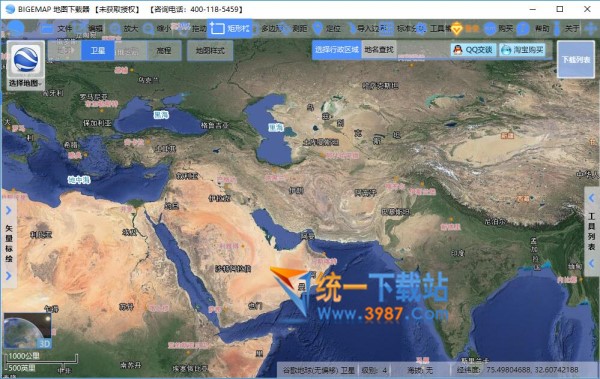This screenshot has height=379, width=600.
Task: Click the QQ交谈 chat button
Action: point(473,50)
